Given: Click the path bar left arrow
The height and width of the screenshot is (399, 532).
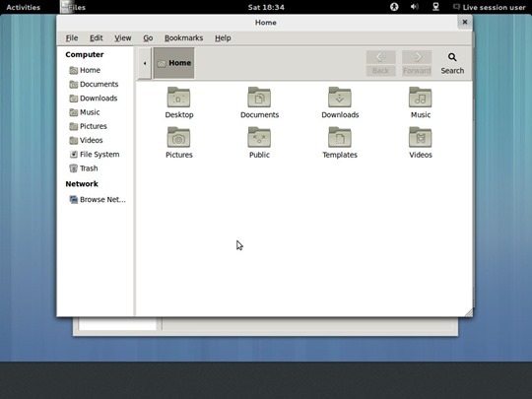Looking at the screenshot, I should [x=145, y=63].
